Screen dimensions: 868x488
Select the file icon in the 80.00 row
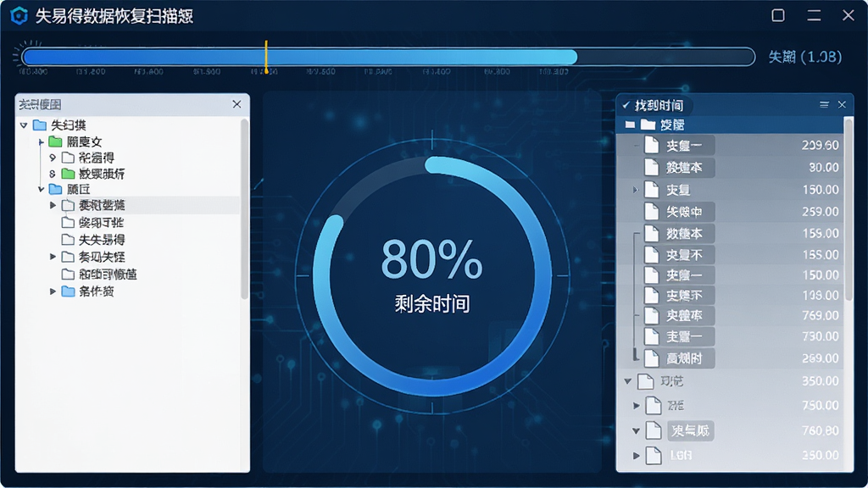652,167
